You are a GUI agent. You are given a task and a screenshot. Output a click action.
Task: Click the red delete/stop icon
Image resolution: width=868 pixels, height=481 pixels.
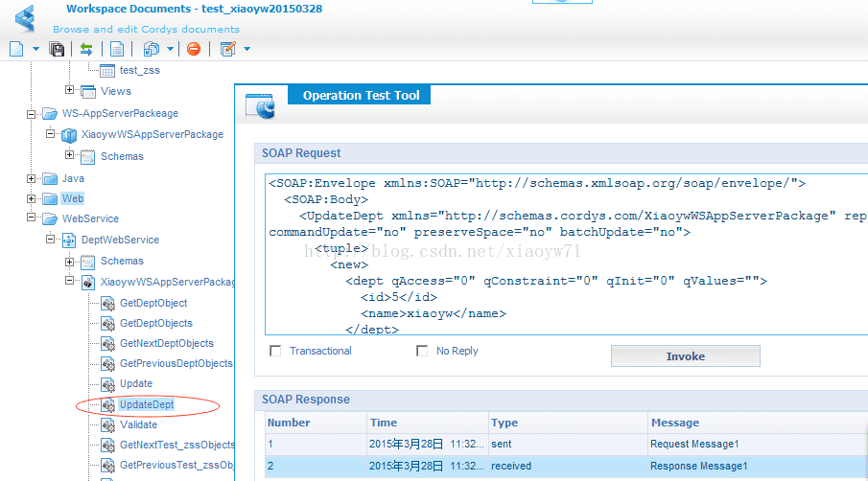pyautogui.click(x=194, y=49)
